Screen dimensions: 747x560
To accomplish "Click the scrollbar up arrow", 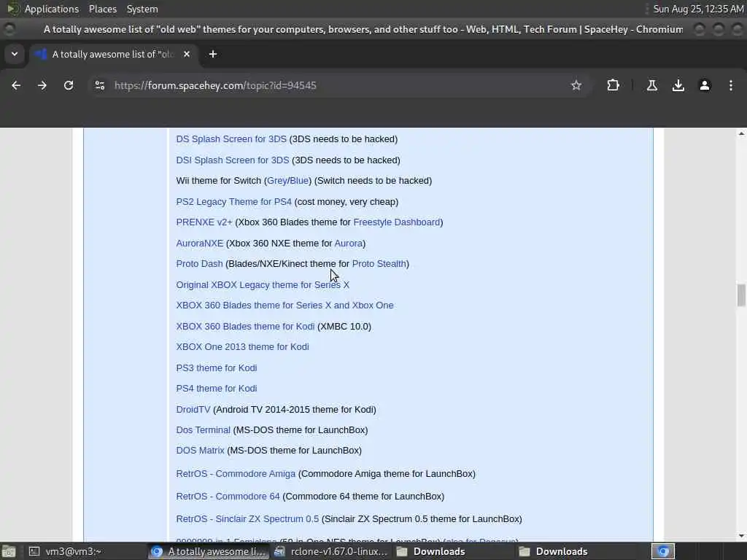I will 741,134.
